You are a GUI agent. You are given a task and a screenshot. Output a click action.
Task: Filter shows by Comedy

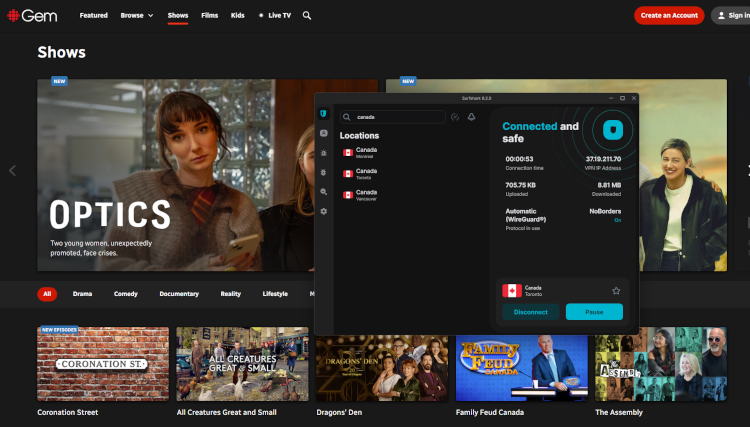click(126, 294)
